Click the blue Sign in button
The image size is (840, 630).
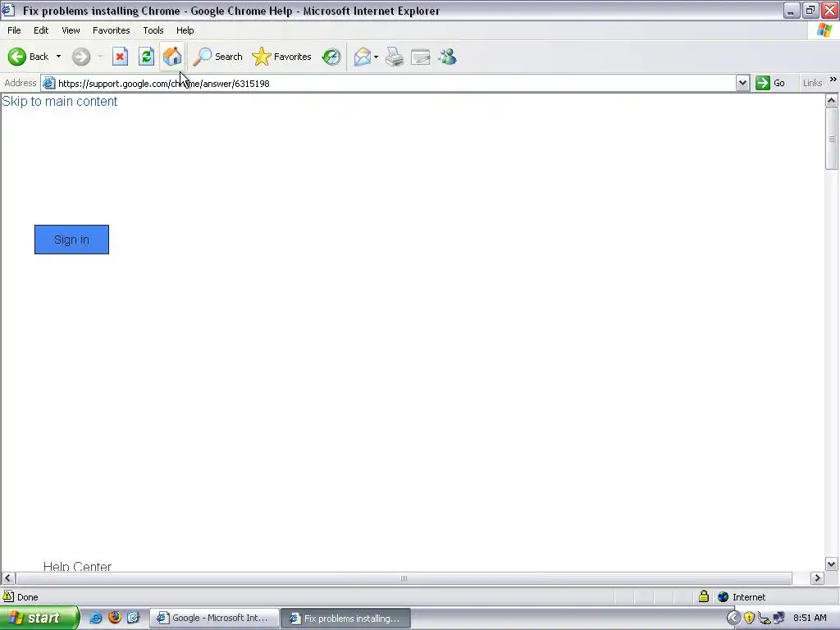click(x=72, y=240)
